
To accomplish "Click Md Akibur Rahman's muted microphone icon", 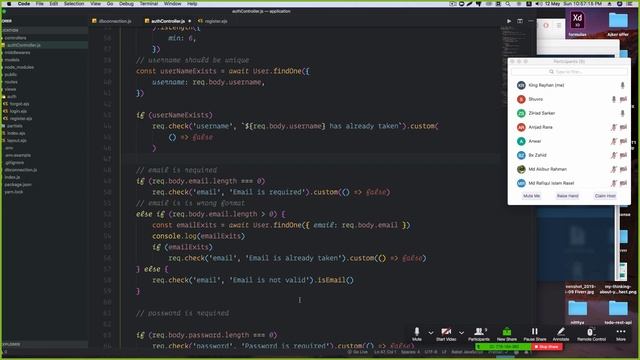I will point(613,169).
